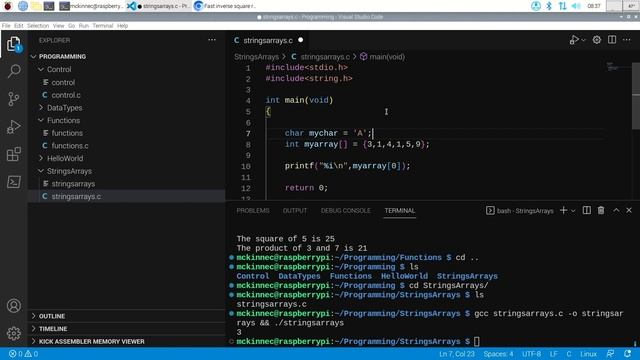Open the Manage gear in activity bar
Image resolution: width=640 pixels, height=360 pixels.
pos(13,333)
